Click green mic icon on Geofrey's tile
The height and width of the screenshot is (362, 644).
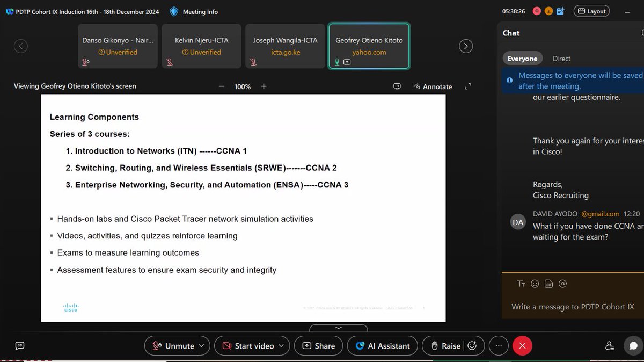[x=337, y=62]
